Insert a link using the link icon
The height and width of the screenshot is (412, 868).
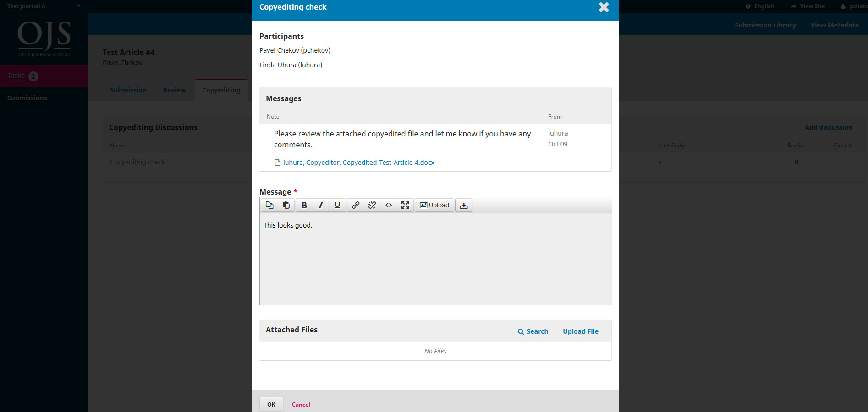355,205
